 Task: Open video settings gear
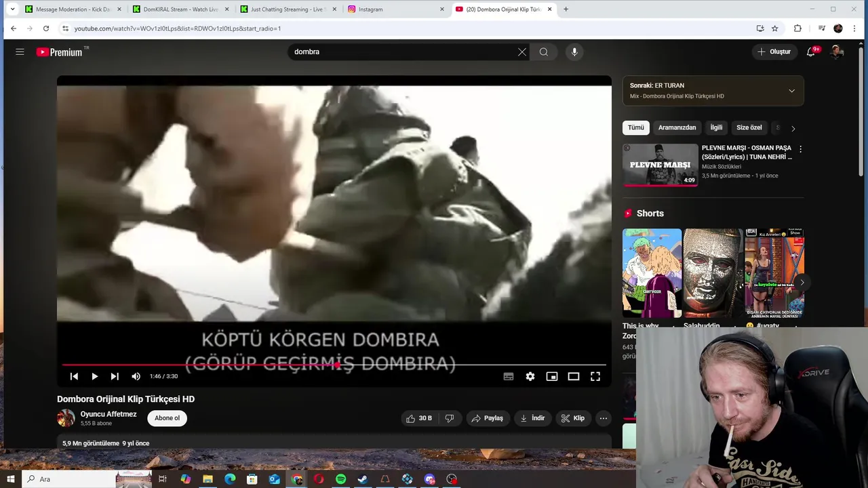tap(530, 376)
